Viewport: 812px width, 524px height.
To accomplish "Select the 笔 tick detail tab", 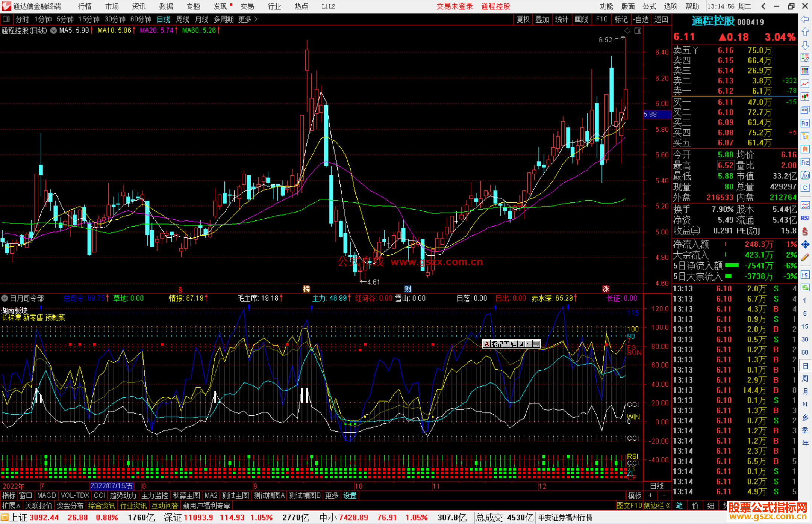I will click(679, 506).
